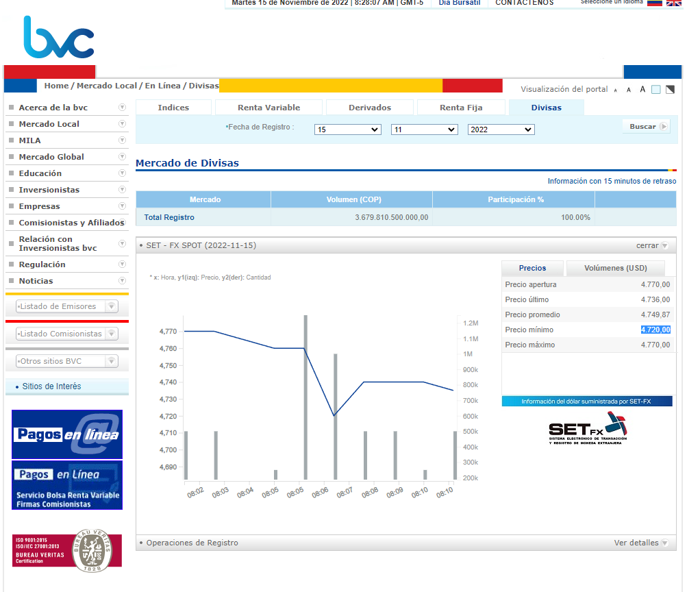
Task: Open Listado de Emisores dropdown
Action: 67,306
